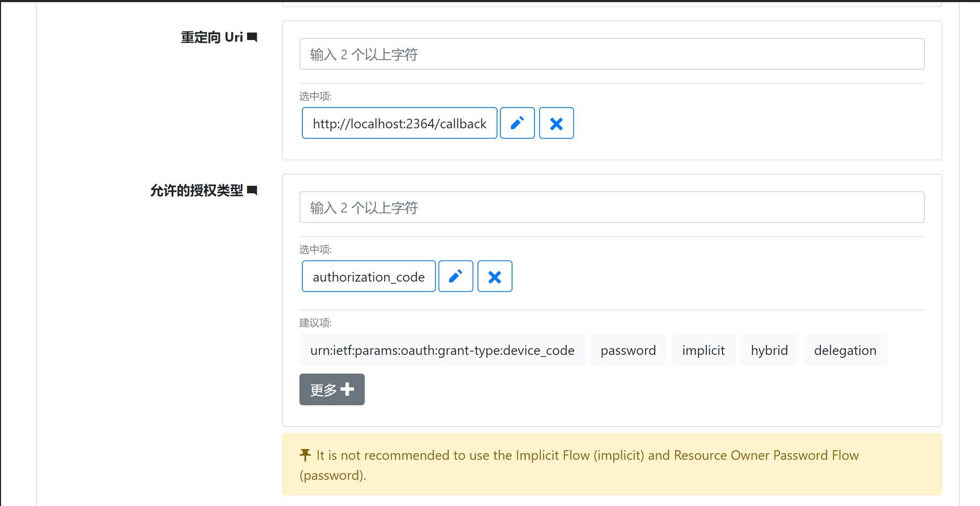This screenshot has width=980, height=506.
Task: Click the authorization_code selected tag
Action: (368, 276)
